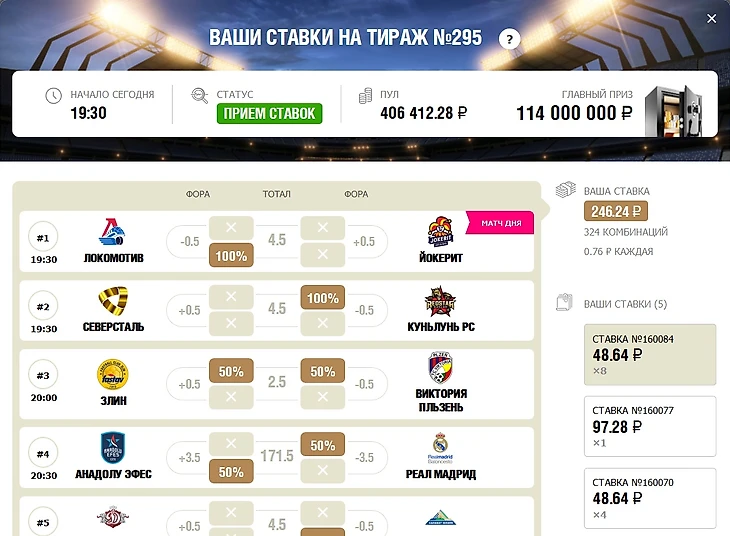The image size is (730, 536).
Task: Toggle the 100% cell in Severstal row
Action: 323,298
